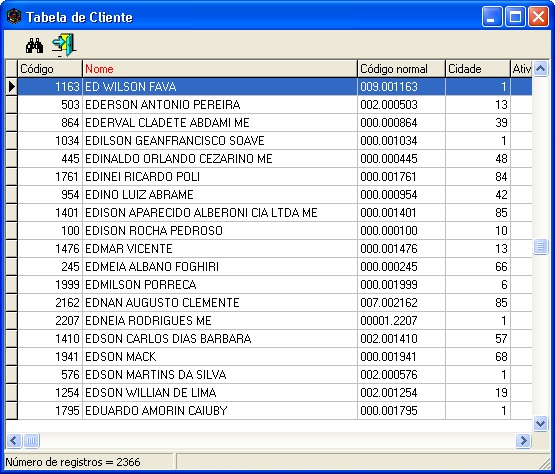Screen dimensions: 555x474
Task: Select EDSON MACK
Action: 220,357
